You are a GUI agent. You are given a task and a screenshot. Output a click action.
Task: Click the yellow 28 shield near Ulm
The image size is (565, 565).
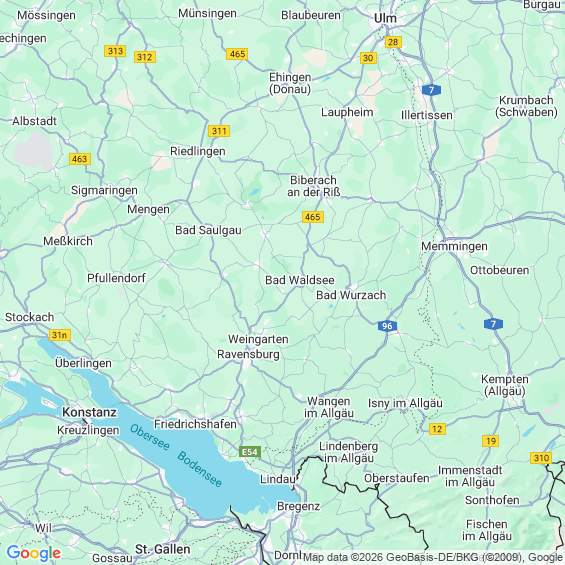[x=393, y=42]
